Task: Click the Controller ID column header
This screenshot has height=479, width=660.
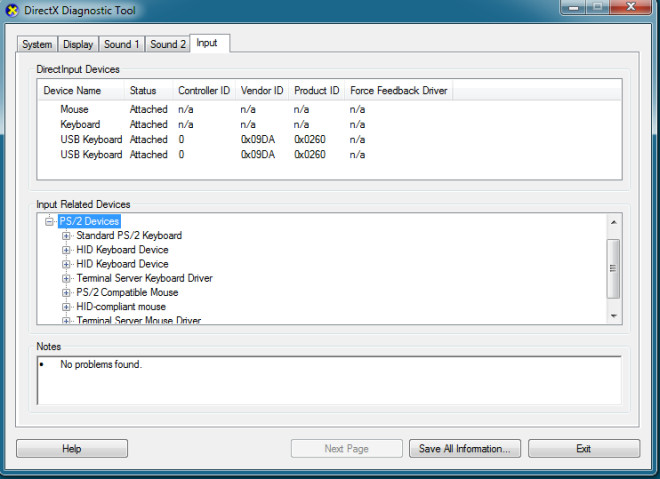Action: pos(204,90)
